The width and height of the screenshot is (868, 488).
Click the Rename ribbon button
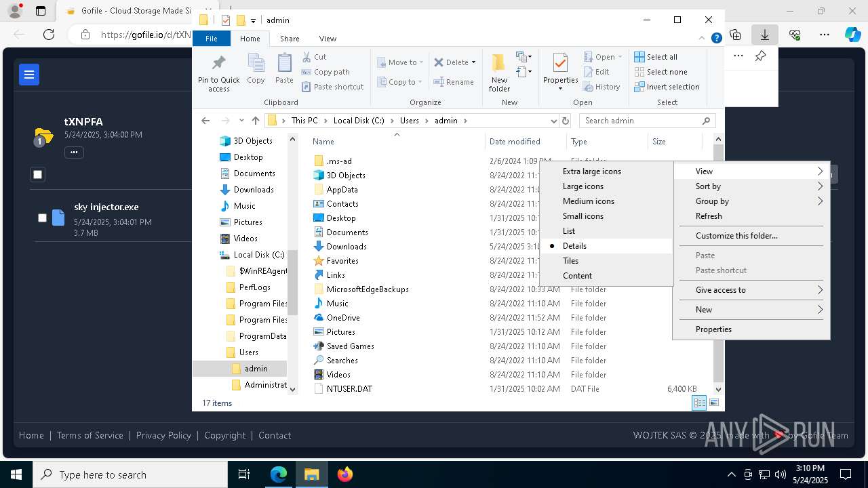pyautogui.click(x=454, y=82)
